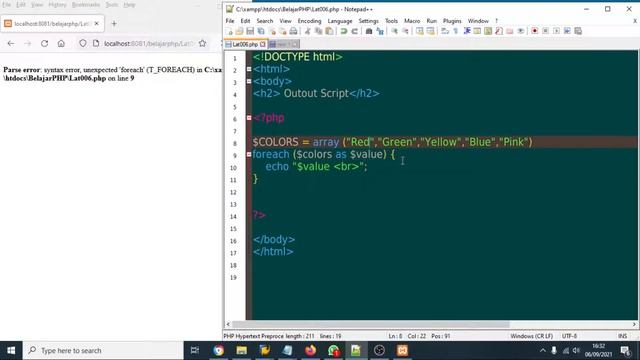Create a new file in Notepad++
Screen dimensions: 640x360
[x=229, y=31]
